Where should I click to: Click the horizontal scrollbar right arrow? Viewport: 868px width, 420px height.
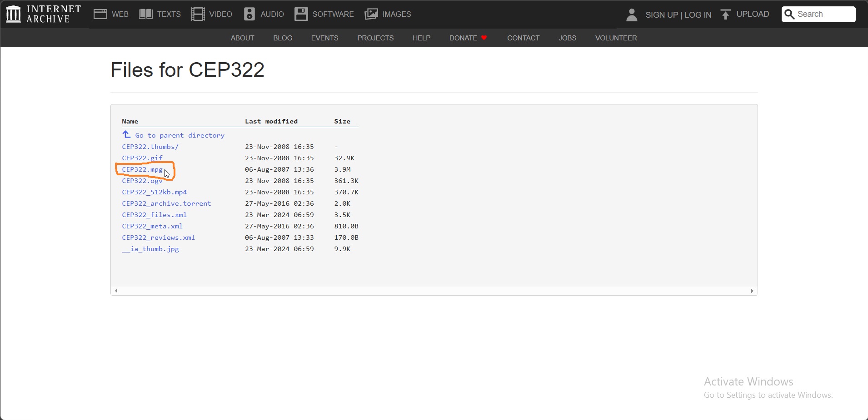click(752, 291)
